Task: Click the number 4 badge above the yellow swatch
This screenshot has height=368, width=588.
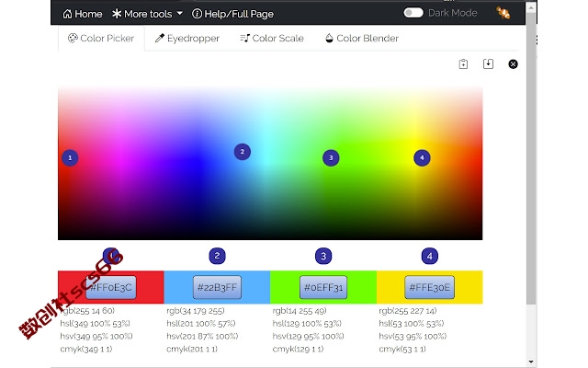Action: tap(430, 256)
